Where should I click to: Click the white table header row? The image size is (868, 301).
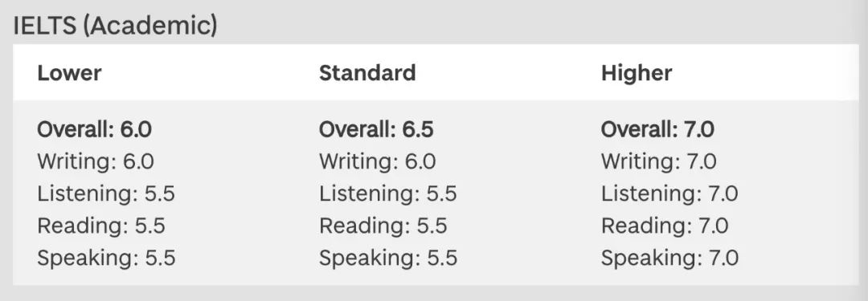436,72
